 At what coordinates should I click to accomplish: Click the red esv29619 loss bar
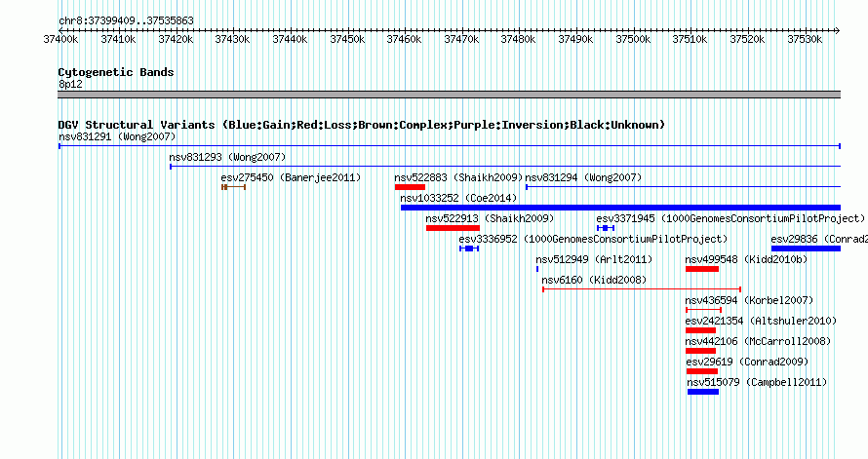[702, 371]
